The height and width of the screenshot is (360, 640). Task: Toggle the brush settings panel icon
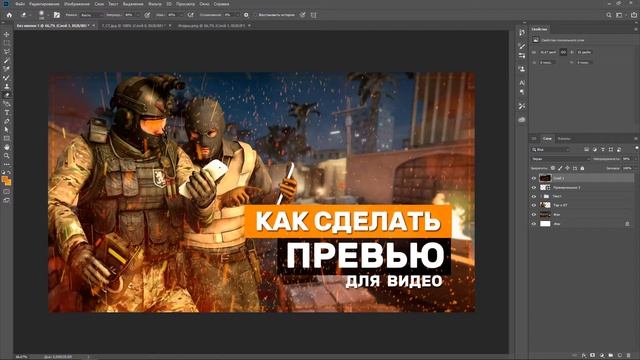[57, 15]
